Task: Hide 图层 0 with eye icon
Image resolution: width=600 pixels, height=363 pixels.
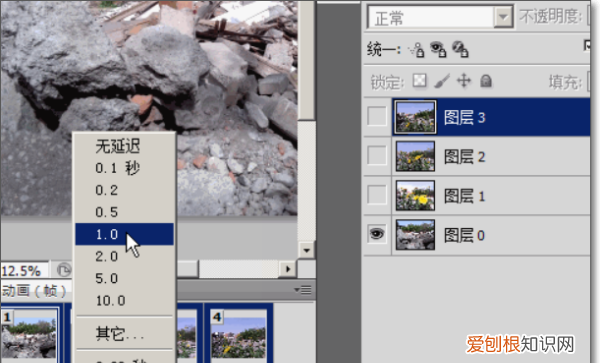Action: click(377, 234)
